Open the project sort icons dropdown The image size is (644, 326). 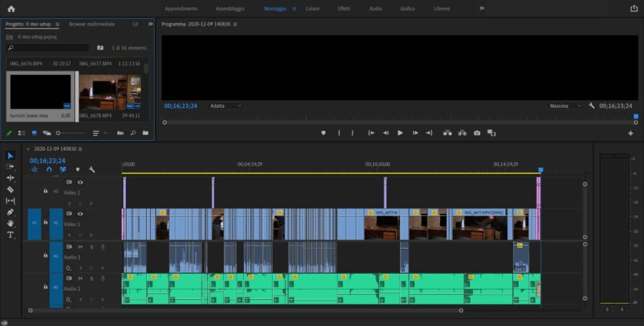[99, 133]
